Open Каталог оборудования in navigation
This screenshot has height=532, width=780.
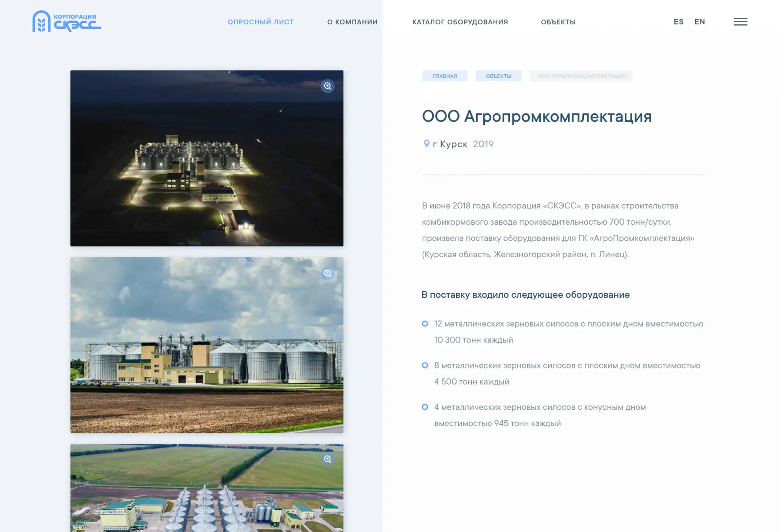click(x=460, y=22)
